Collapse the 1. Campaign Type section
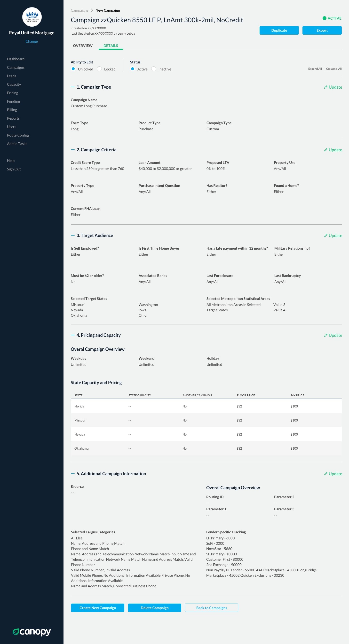The image size is (349, 644). coord(72,87)
